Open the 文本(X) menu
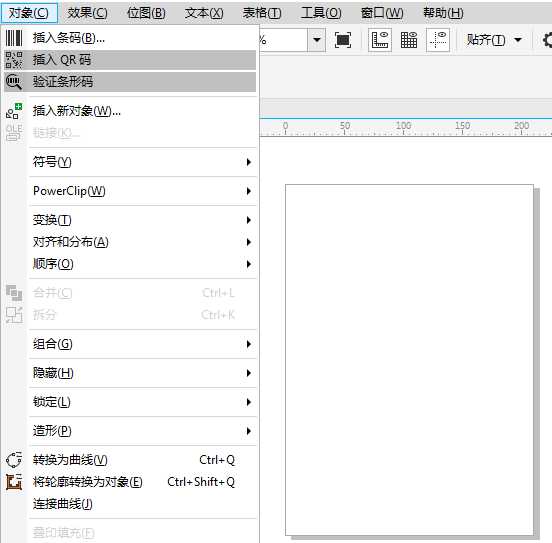This screenshot has width=552, height=543. click(204, 13)
